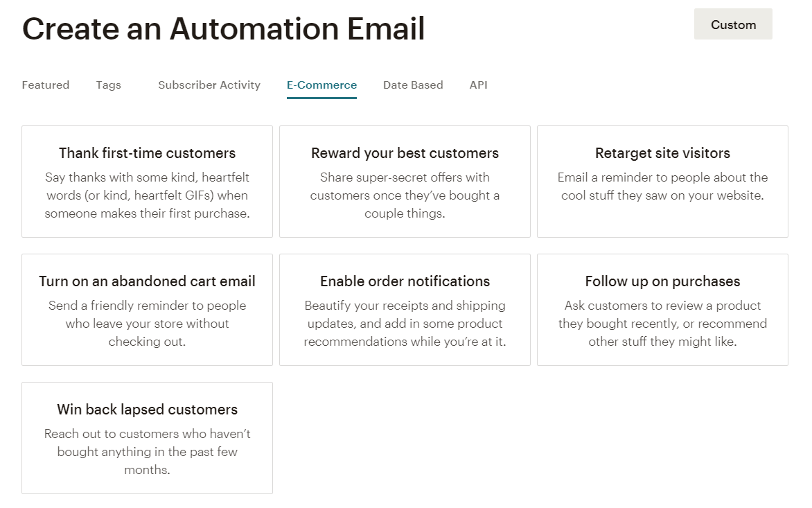Click the Create an Automation Email heading
The height and width of the screenshot is (508, 812).
(x=223, y=28)
